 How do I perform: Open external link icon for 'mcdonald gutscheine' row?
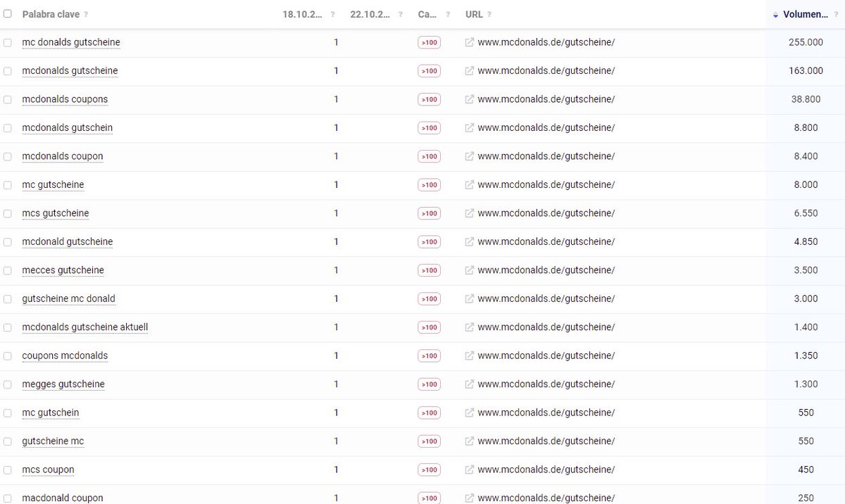click(x=470, y=242)
